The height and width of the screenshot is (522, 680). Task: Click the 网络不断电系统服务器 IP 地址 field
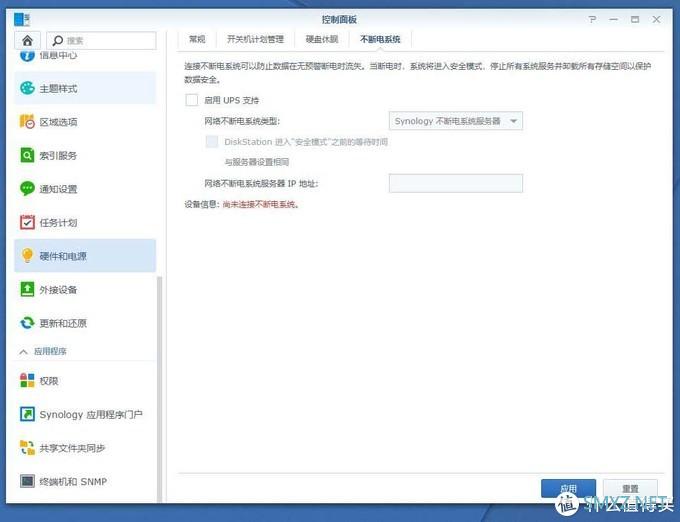click(x=455, y=183)
